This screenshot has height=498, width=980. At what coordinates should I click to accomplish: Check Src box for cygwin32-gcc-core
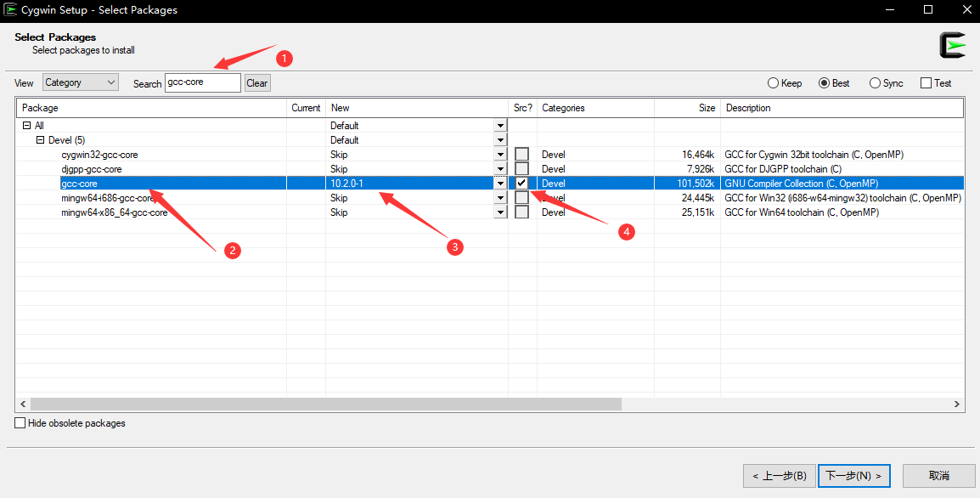pyautogui.click(x=522, y=155)
